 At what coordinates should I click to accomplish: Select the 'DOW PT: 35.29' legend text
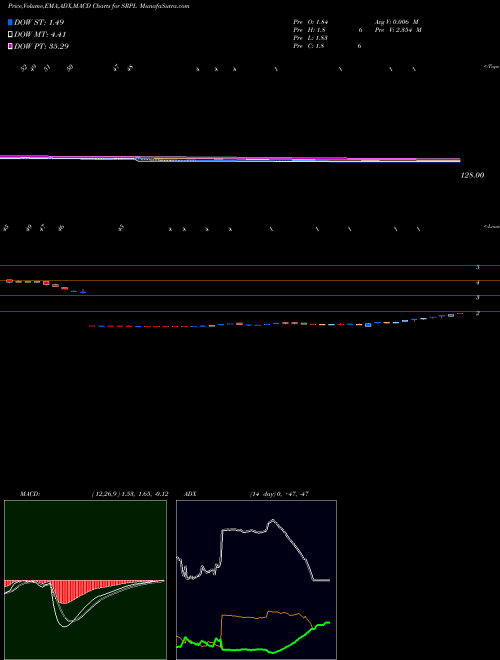click(x=41, y=46)
